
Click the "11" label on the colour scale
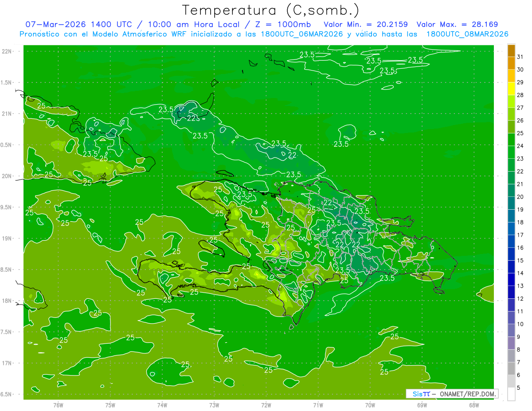[520, 312]
